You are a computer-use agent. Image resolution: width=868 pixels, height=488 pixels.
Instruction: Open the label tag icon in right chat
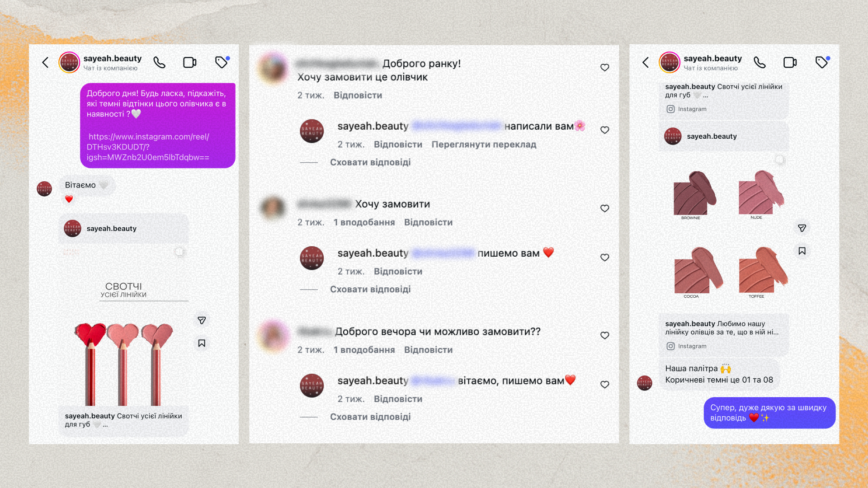pyautogui.click(x=822, y=62)
